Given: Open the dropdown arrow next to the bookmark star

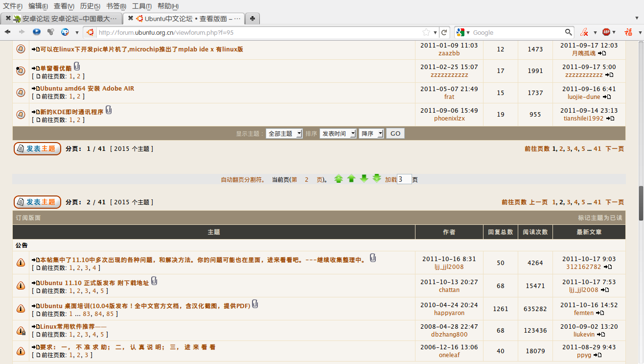Looking at the screenshot, I should click(x=436, y=33).
